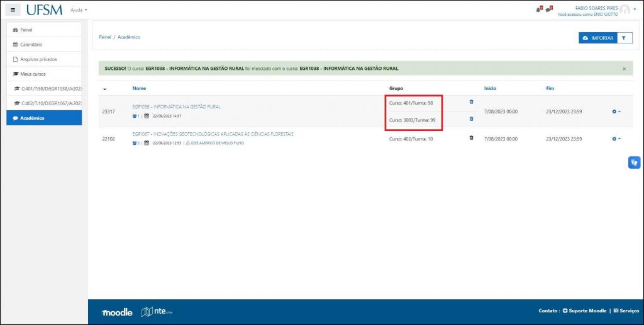Open EGR1067 Inovações Geotecnológicas course link
The image size is (644, 325).
pos(213,134)
